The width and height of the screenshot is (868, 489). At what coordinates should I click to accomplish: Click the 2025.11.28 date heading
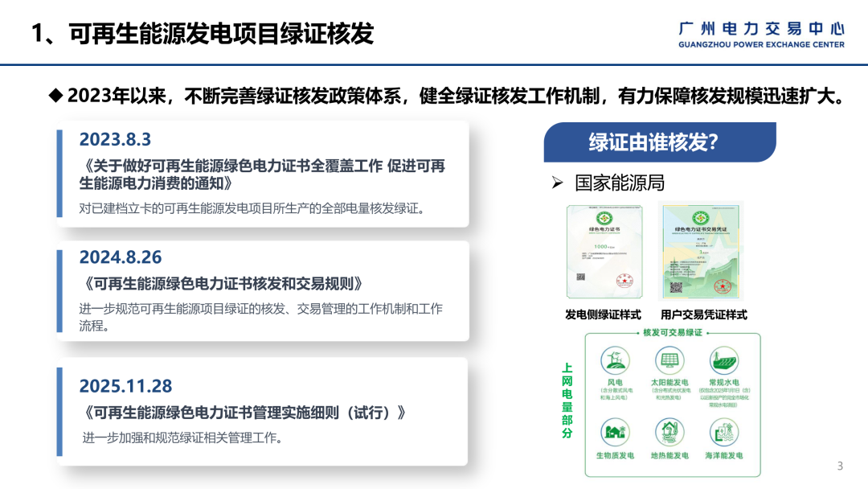[125, 386]
